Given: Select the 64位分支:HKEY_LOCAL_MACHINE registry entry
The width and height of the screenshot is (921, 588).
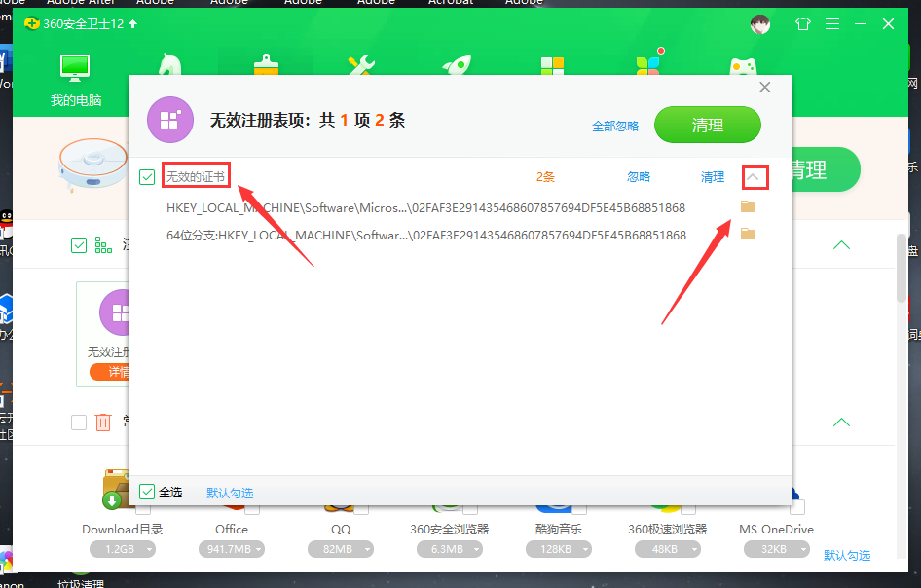Looking at the screenshot, I should point(425,235).
